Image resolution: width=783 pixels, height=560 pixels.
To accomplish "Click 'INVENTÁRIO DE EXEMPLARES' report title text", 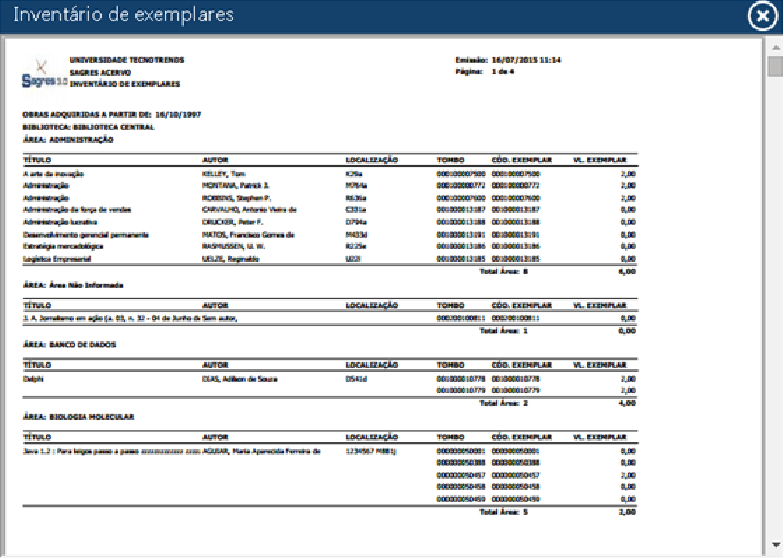I will (125, 84).
